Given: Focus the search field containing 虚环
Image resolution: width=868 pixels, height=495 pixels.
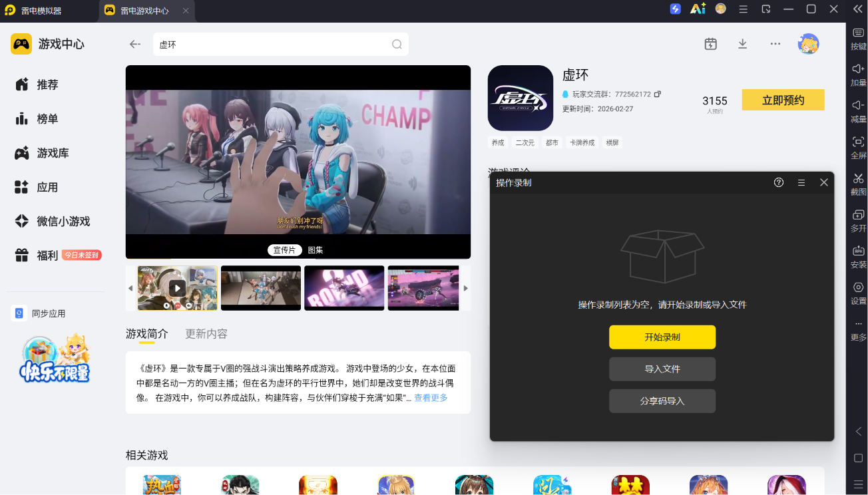Looking at the screenshot, I should (280, 45).
